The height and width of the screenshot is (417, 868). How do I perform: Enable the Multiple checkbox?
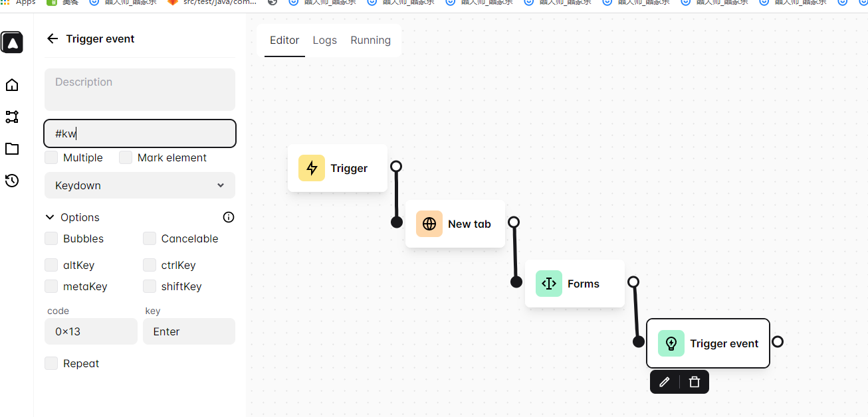coord(51,157)
